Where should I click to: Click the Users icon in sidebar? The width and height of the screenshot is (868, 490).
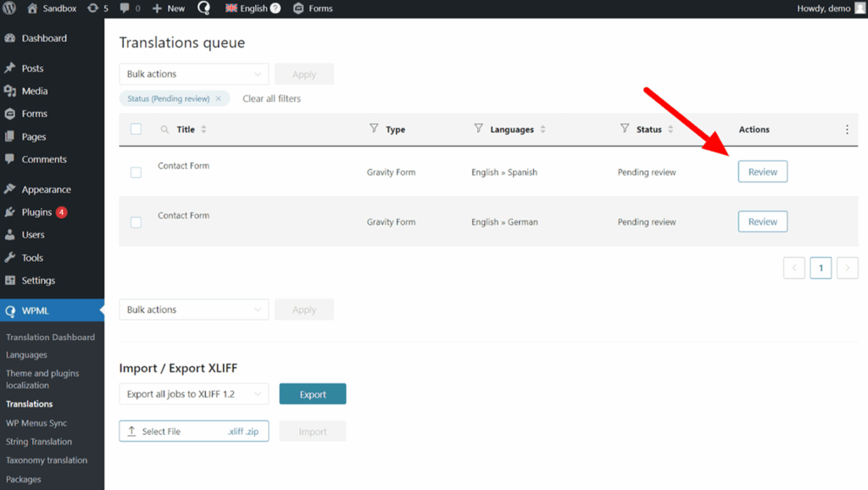[10, 235]
